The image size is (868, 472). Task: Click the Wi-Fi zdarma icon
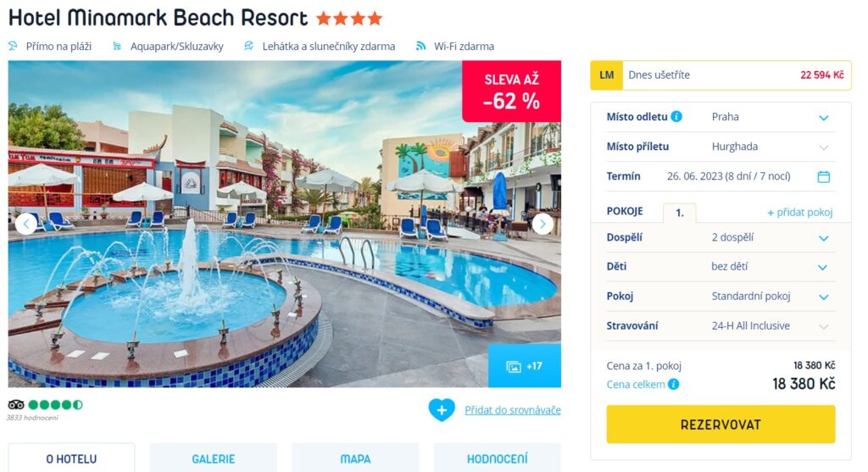420,46
